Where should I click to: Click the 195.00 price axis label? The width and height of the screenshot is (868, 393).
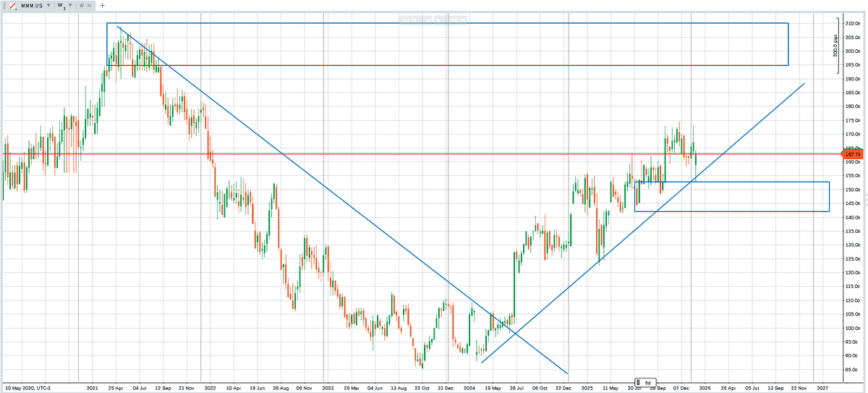pos(852,65)
